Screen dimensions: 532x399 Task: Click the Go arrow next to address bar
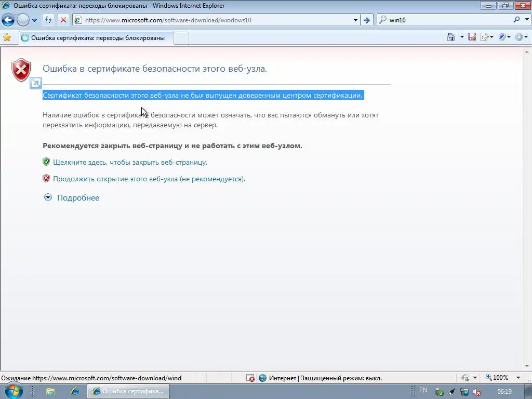pos(367,20)
